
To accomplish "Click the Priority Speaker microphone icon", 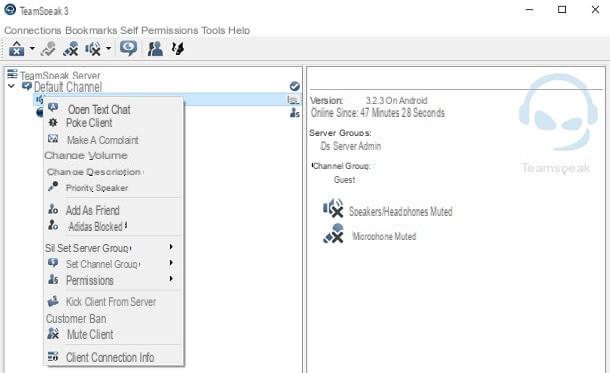I will point(53,186).
